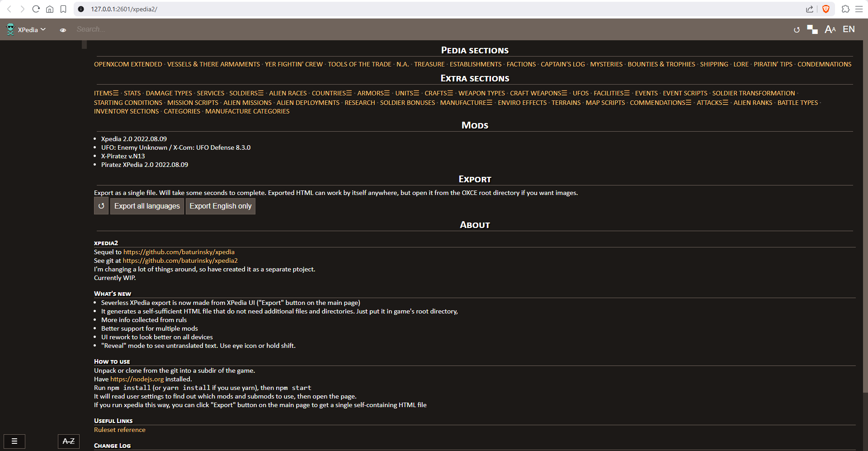Open github.com/baturinsky/xpedia link
Viewport: 868px width, 451px height.
[x=179, y=252]
